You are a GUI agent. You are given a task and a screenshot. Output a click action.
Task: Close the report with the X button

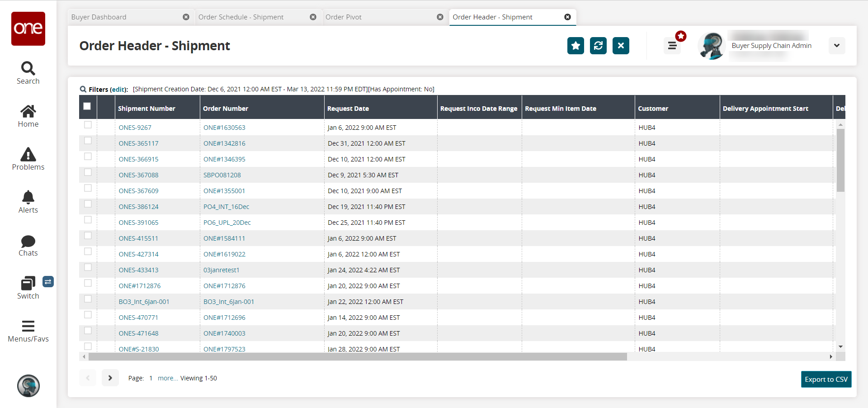[621, 46]
